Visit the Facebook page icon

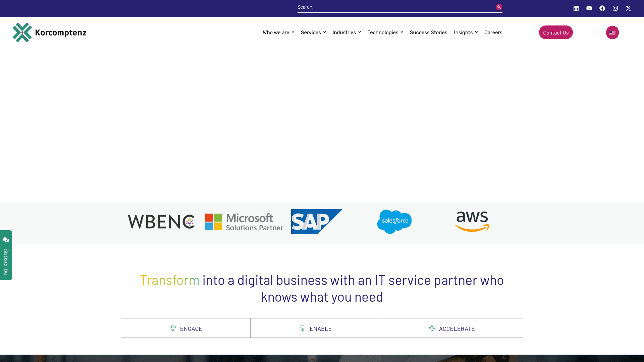[602, 8]
